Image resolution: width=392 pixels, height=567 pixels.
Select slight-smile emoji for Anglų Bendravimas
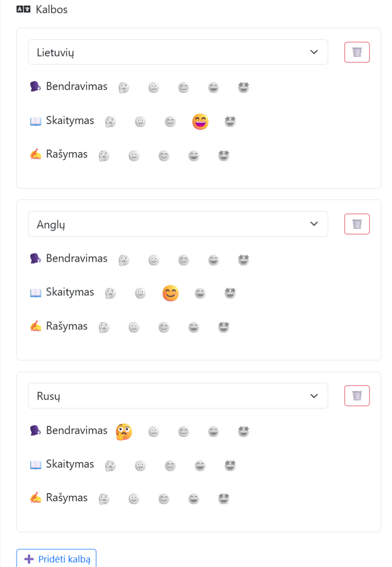pyautogui.click(x=154, y=260)
